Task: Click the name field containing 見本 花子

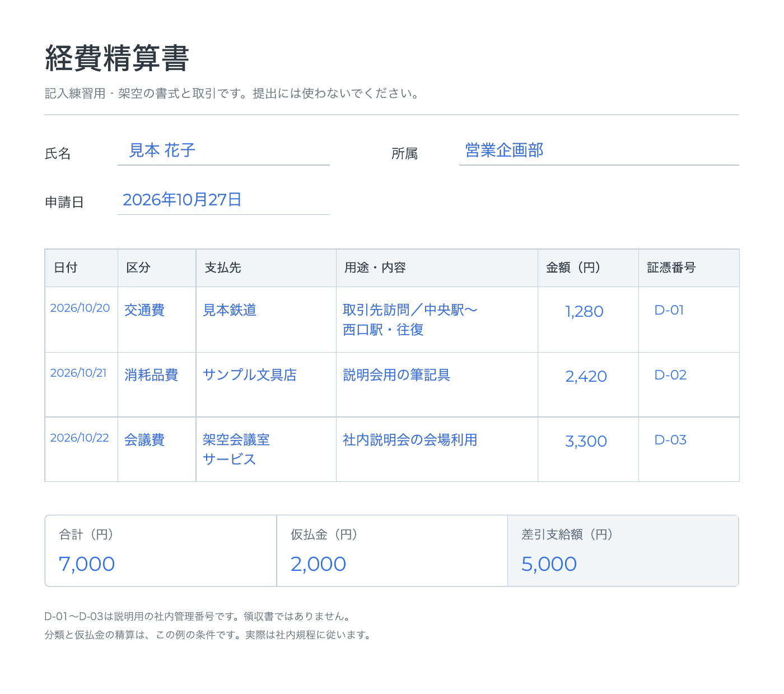Action: pos(223,151)
